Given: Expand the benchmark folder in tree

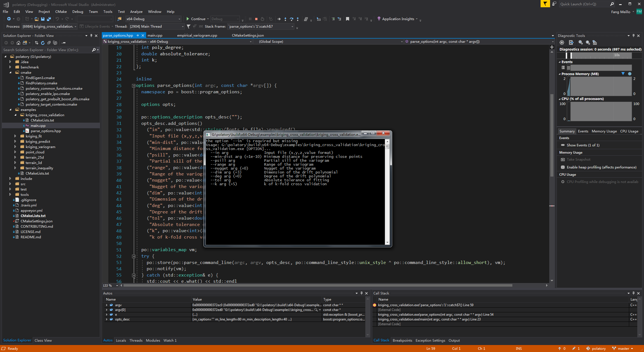Looking at the screenshot, I should (10, 67).
